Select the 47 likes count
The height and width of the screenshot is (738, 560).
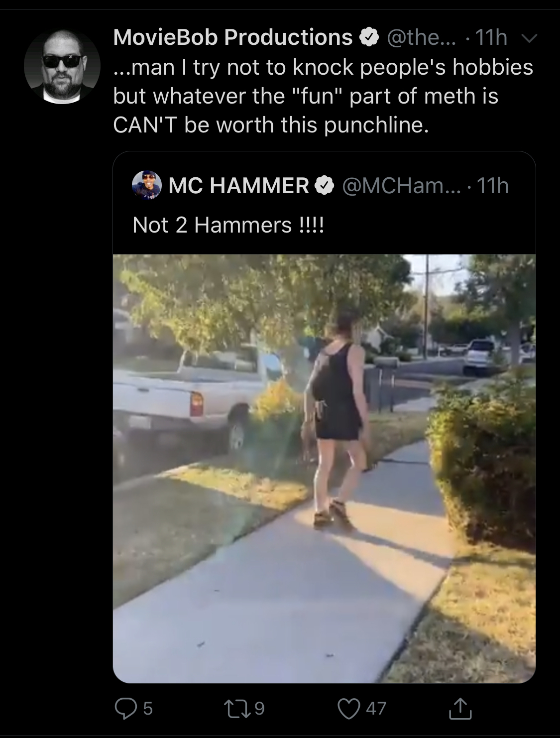pyautogui.click(x=376, y=708)
